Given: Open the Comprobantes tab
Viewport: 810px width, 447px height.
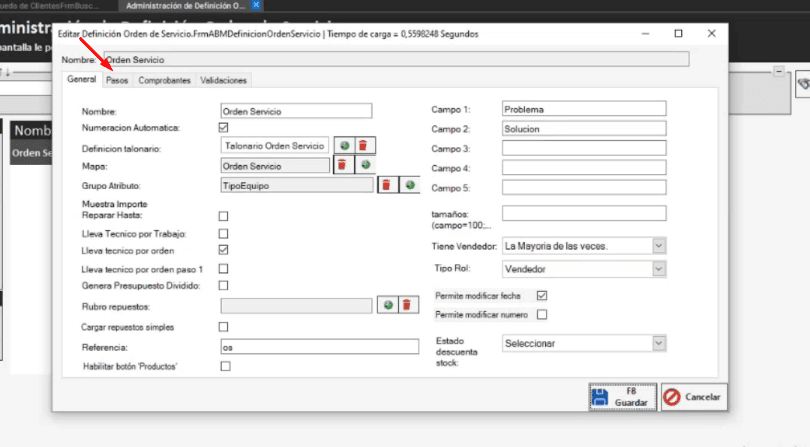Looking at the screenshot, I should [x=164, y=80].
